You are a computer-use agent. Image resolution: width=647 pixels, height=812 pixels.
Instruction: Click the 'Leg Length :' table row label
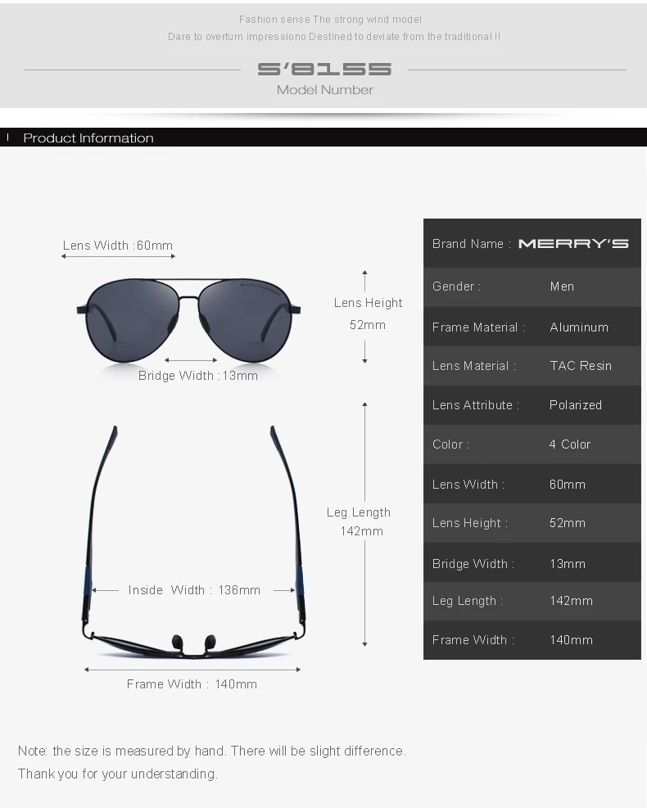click(468, 602)
